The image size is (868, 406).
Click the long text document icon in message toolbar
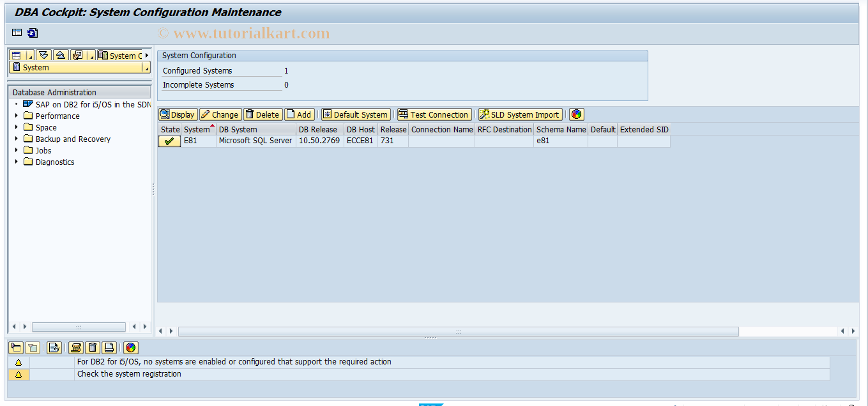(x=54, y=348)
